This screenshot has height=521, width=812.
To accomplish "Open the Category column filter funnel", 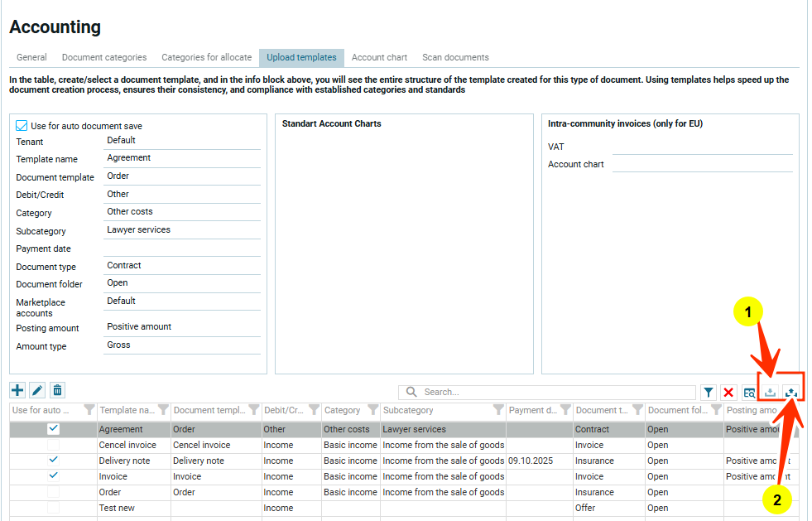I will click(x=372, y=410).
